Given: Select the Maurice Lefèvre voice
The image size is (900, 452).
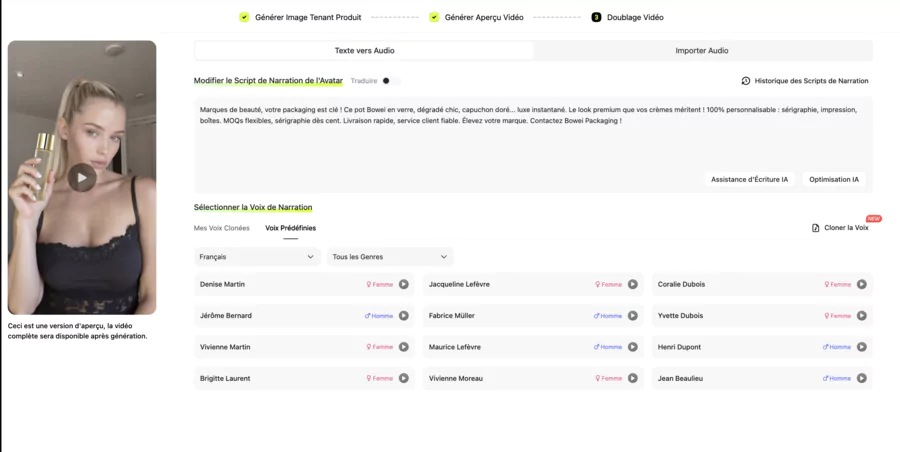Looking at the screenshot, I should 533,347.
